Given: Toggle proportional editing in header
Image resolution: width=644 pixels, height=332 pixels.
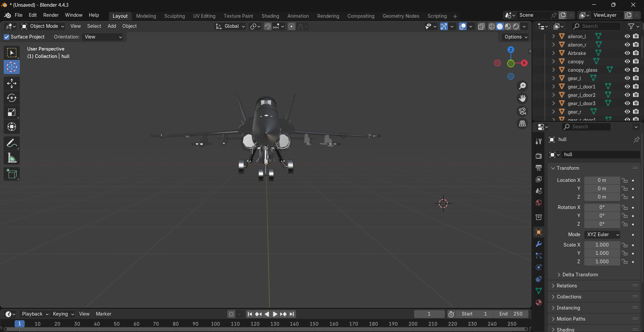Looking at the screenshot, I should coord(292,26).
